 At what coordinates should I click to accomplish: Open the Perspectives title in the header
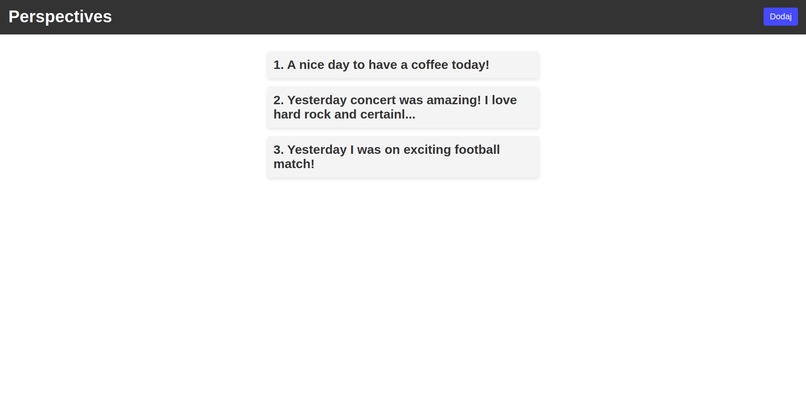[x=60, y=16]
